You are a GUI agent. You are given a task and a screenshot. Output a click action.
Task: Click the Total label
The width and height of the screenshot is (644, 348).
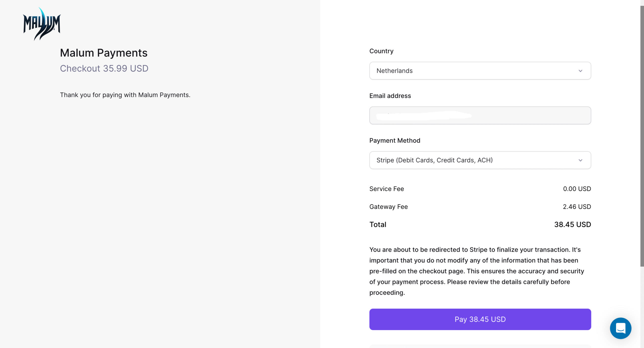[x=378, y=224]
